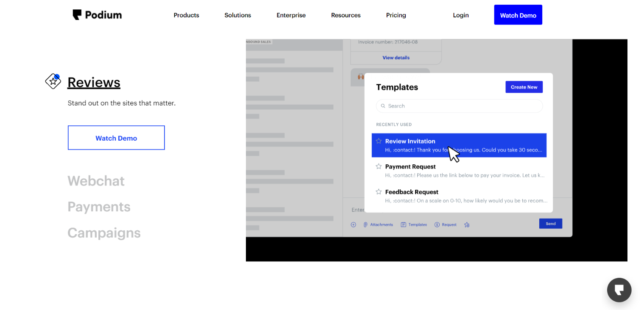
Task: Switch to the Payments tab
Action: point(99,207)
